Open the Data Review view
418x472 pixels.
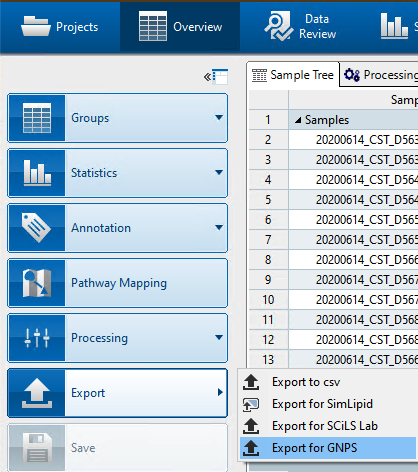coord(300,26)
